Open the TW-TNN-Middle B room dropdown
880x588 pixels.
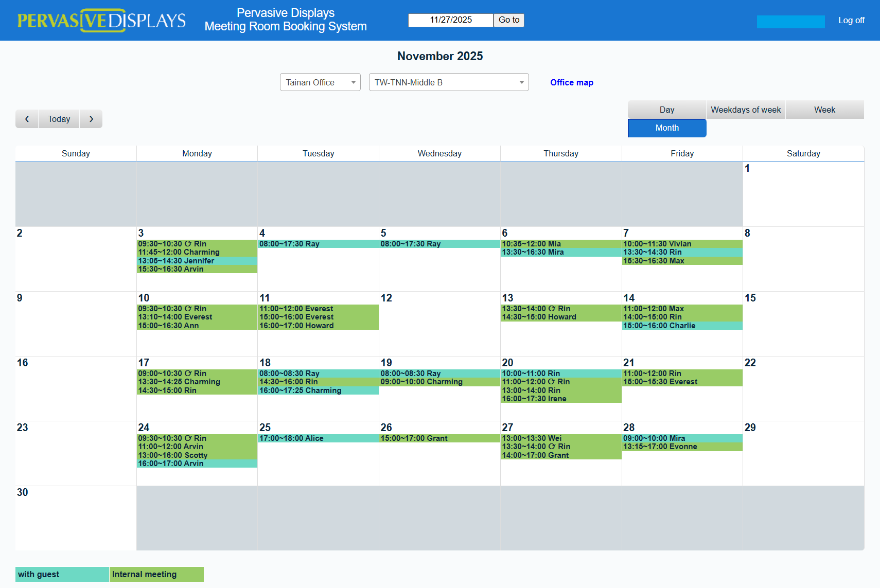click(448, 82)
